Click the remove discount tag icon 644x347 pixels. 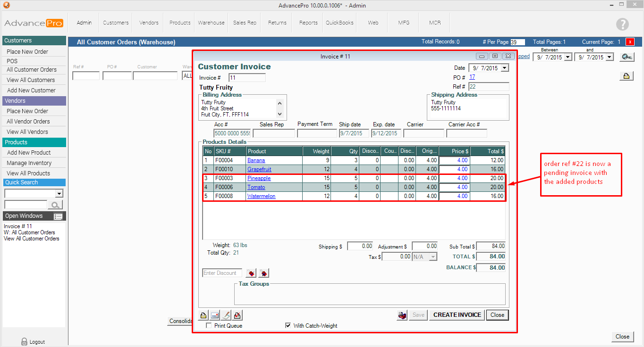(x=263, y=273)
